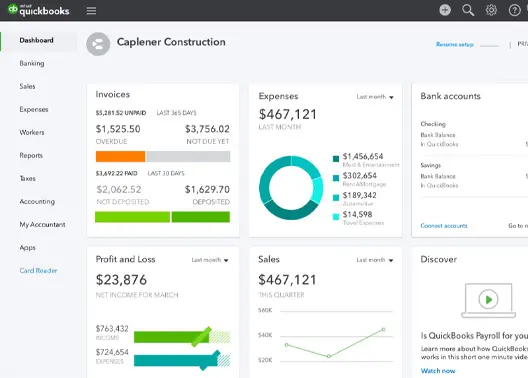Click the $724,654 expenses value
This screenshot has width=528, height=378.
112,352
